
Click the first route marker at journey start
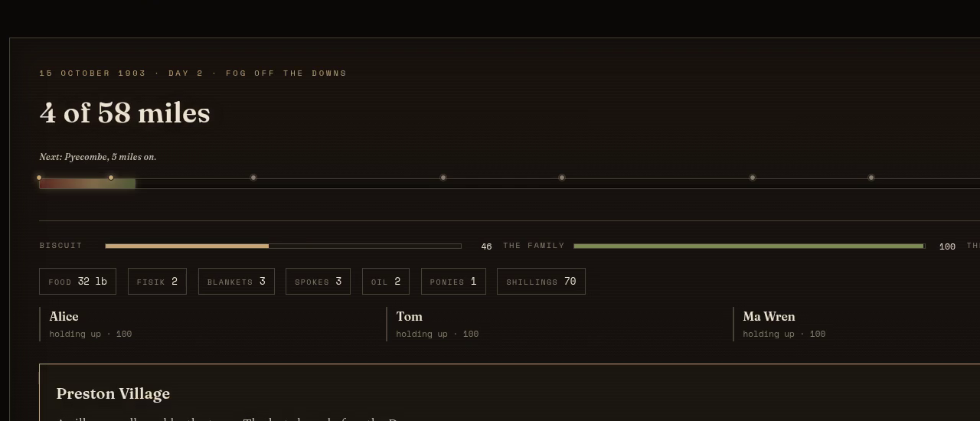(x=39, y=178)
